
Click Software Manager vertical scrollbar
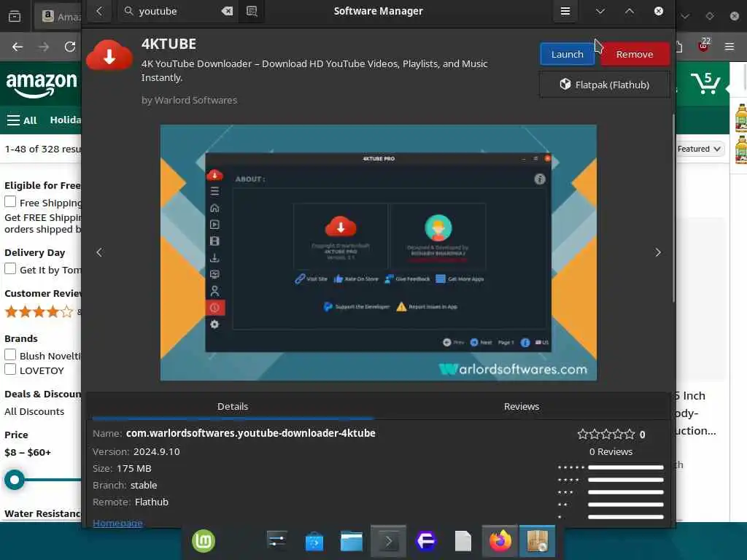coord(673,208)
